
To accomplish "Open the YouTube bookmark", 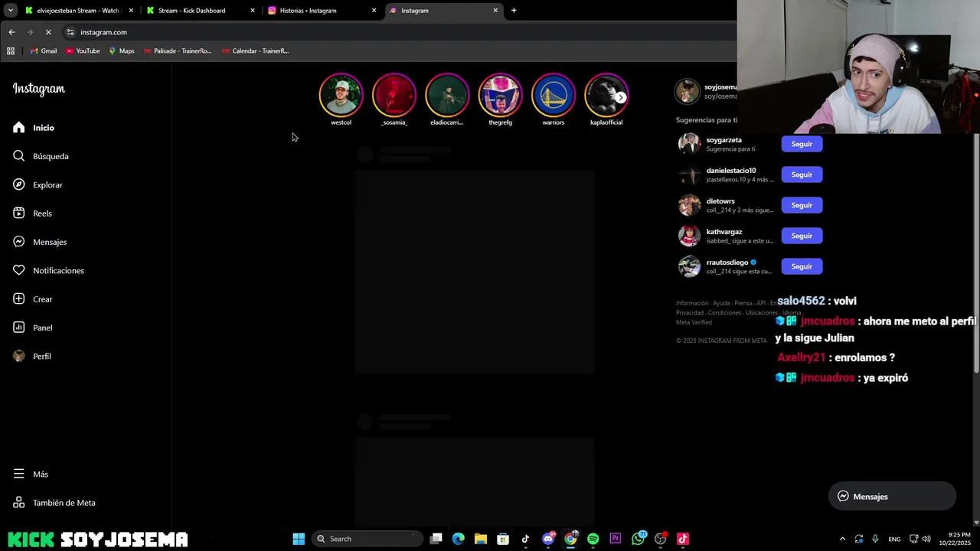I will pos(83,51).
